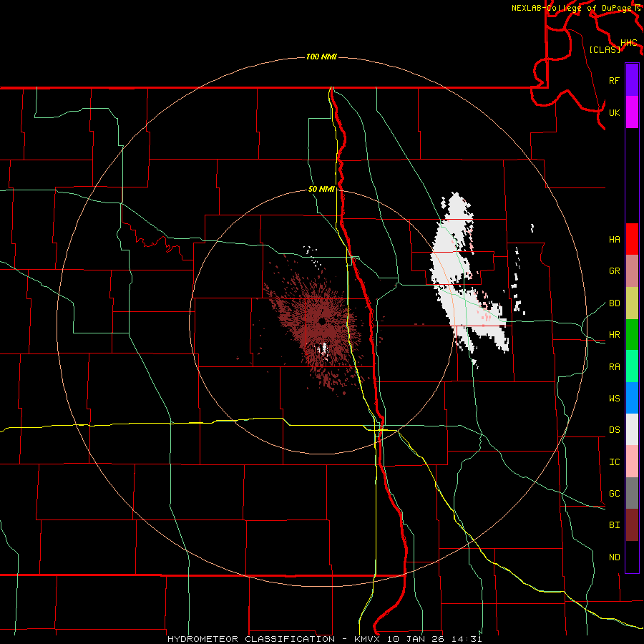Click the GC gray legend swatch

pos(632,493)
